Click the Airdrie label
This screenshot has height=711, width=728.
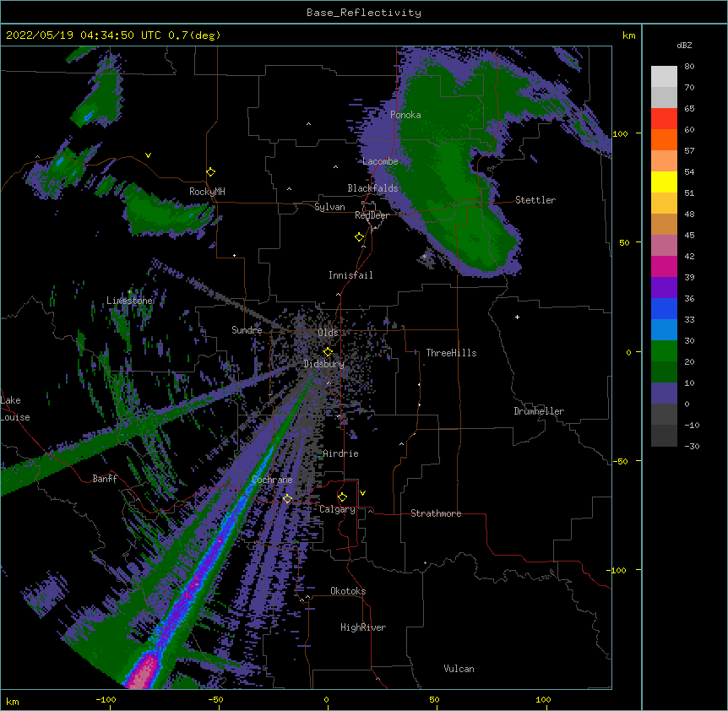(341, 453)
